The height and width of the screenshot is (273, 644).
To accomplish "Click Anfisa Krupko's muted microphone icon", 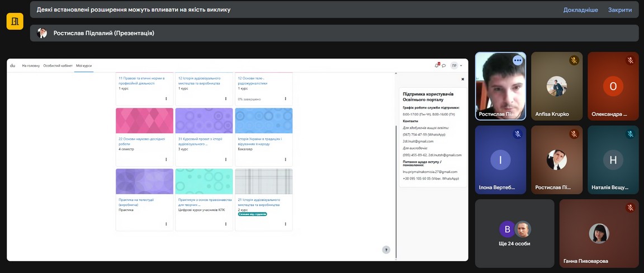I will (x=574, y=60).
